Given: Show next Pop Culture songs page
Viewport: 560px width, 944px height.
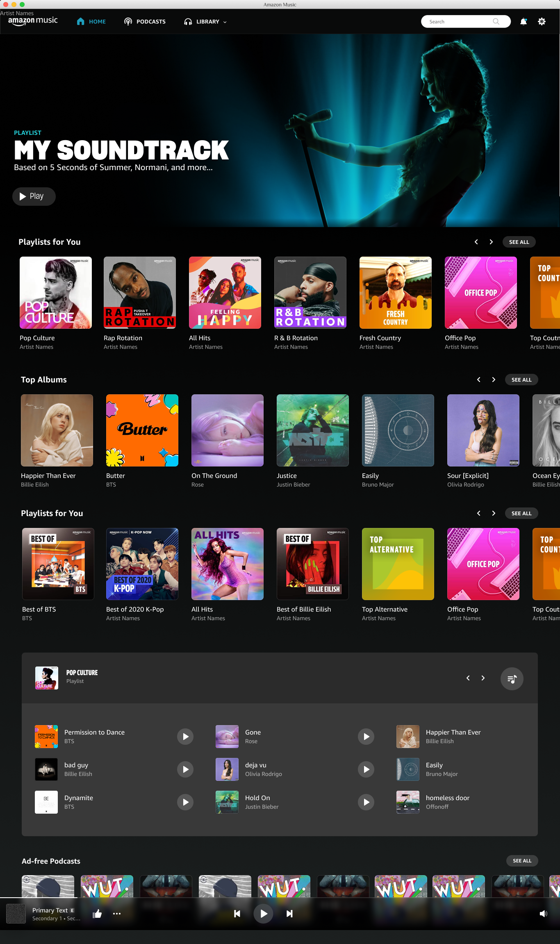Looking at the screenshot, I should point(483,678).
